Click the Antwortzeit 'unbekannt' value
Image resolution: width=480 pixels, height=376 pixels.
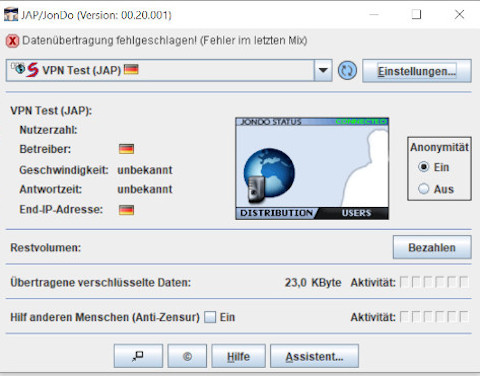[x=145, y=189]
